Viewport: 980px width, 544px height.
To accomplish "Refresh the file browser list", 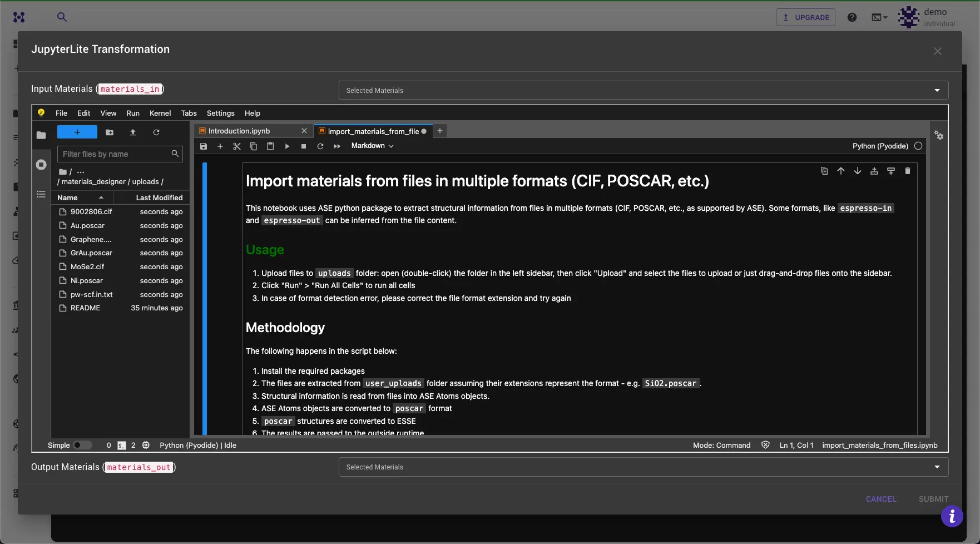I will [x=156, y=132].
